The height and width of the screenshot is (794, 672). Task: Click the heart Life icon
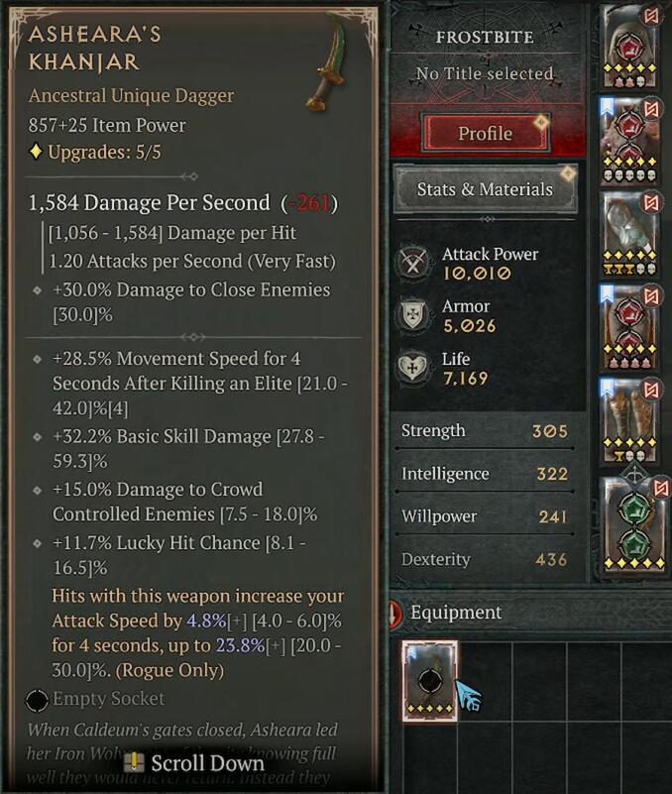tap(412, 367)
